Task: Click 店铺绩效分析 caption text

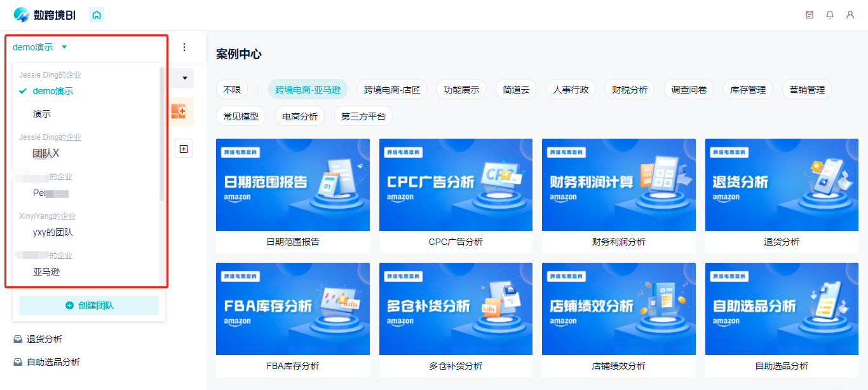Action: [619, 366]
